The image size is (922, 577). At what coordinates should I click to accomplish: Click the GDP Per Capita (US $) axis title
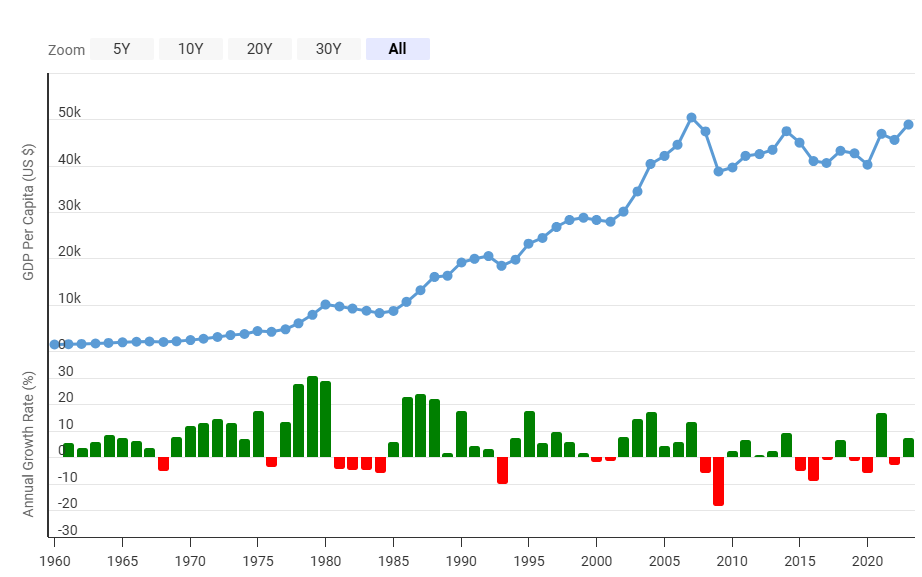pyautogui.click(x=28, y=212)
